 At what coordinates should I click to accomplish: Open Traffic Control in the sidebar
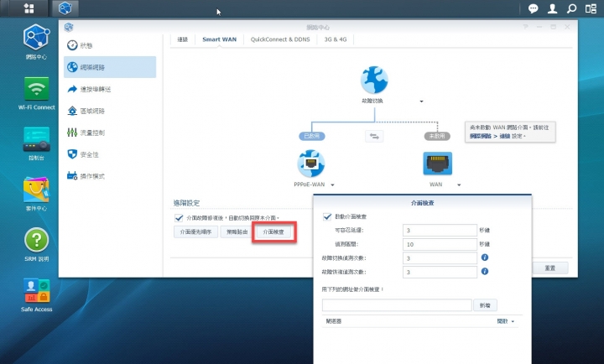click(110, 133)
